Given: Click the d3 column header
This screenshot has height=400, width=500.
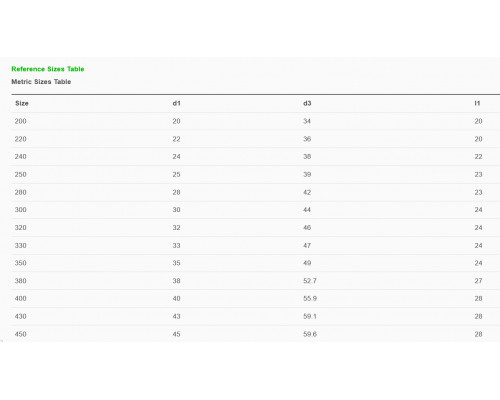Looking at the screenshot, I should coord(307,103).
